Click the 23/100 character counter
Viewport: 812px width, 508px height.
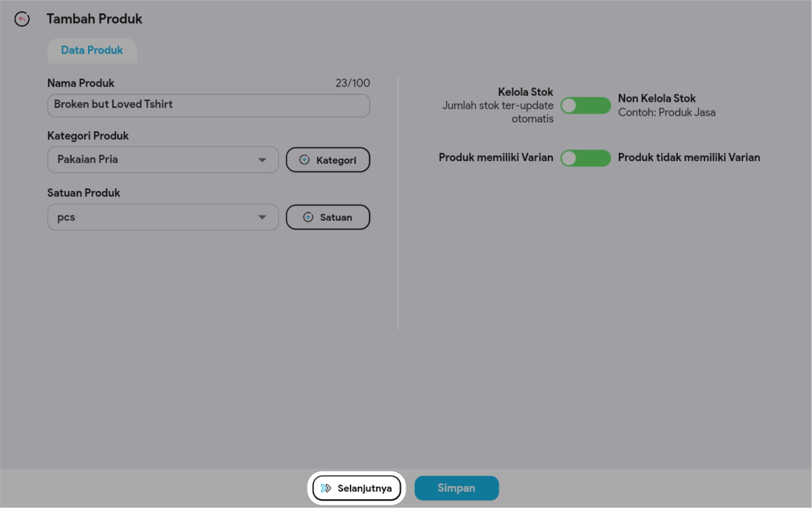coord(352,83)
